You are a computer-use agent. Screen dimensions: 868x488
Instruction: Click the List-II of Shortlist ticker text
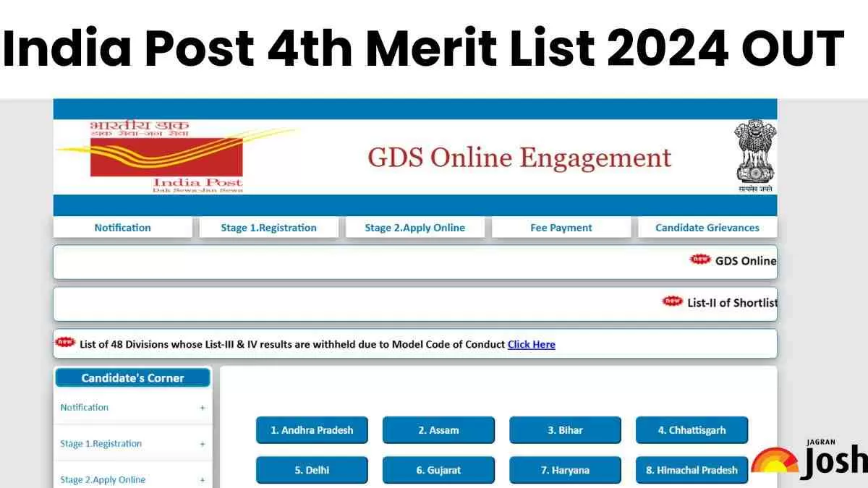[x=732, y=303]
